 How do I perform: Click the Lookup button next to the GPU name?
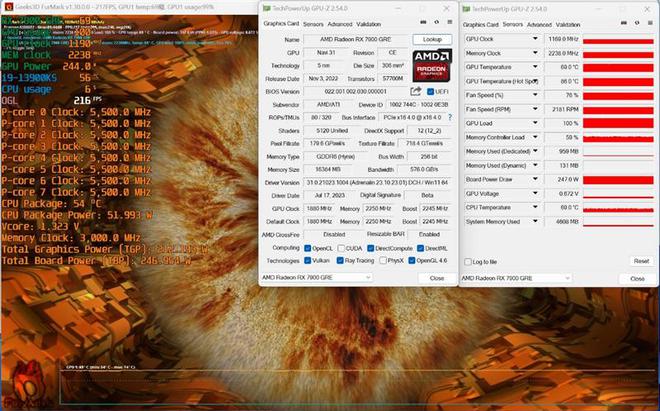432,40
